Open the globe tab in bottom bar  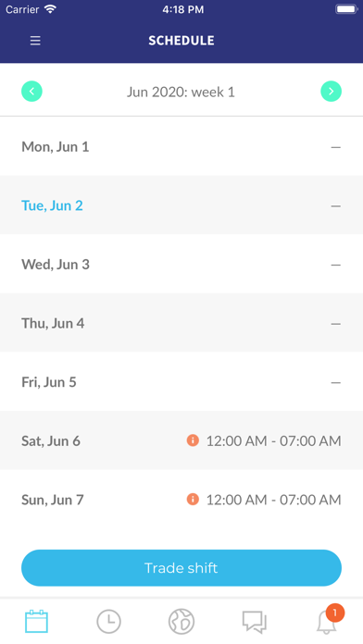(x=181, y=622)
